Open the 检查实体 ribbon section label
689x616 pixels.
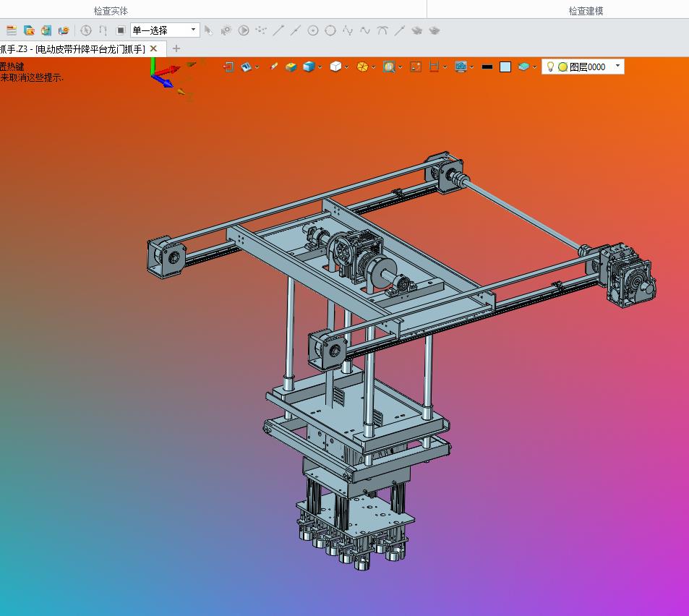(x=111, y=11)
